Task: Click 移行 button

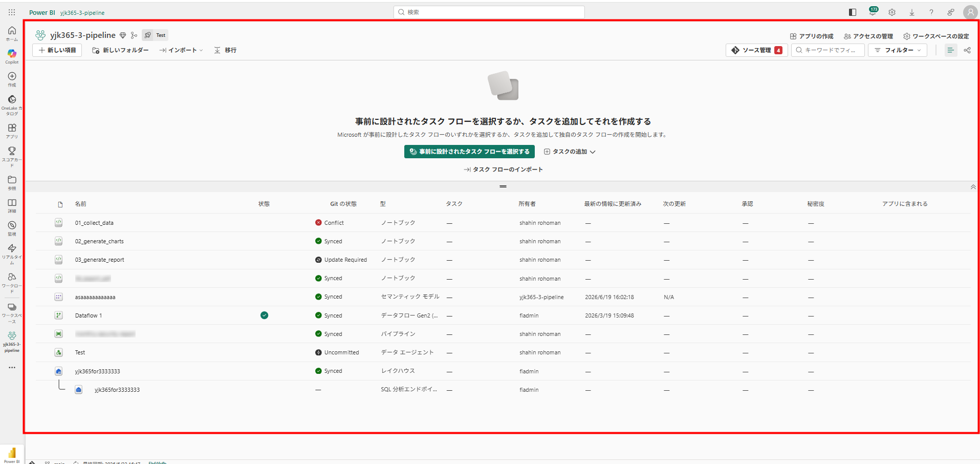Action: coord(225,50)
